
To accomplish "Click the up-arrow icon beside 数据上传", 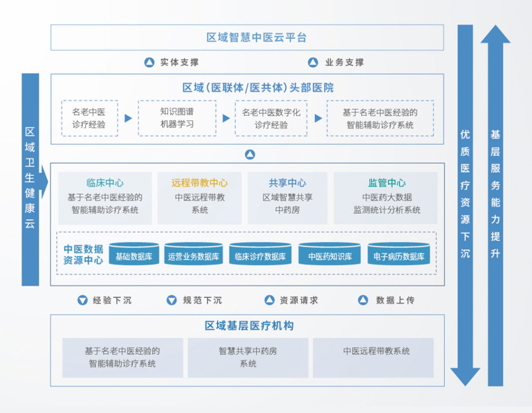I will 363,300.
